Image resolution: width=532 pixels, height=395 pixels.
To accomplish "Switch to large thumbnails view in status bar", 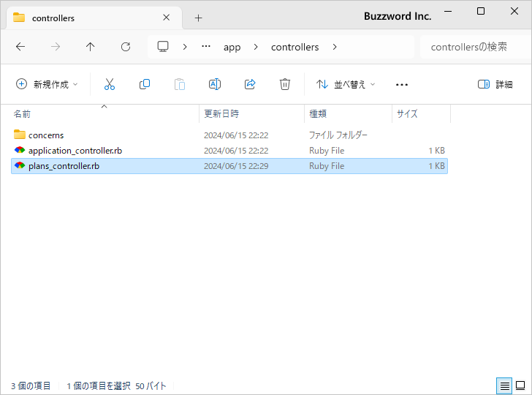I will point(520,385).
